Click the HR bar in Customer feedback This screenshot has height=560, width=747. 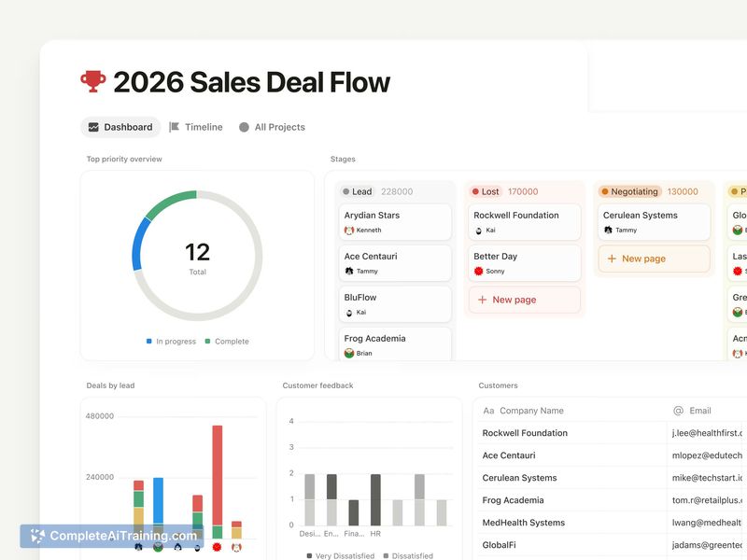[x=375, y=499]
